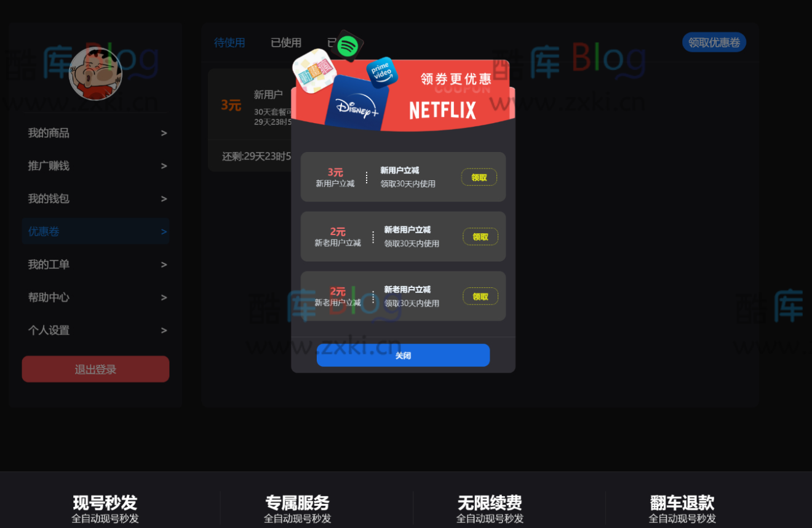Click the 领取优惠卷 button at top right
Image resolution: width=812 pixels, height=528 pixels.
pos(714,42)
